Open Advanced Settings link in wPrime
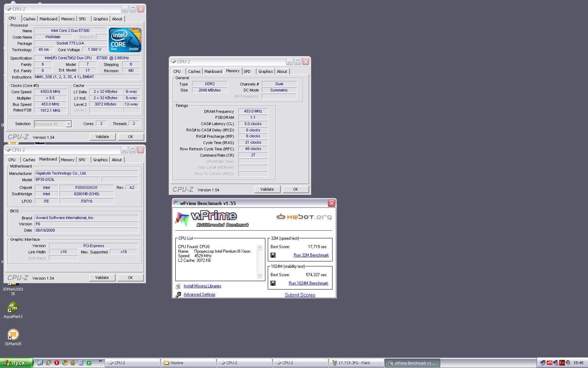Image resolution: width=588 pixels, height=368 pixels. pyautogui.click(x=200, y=294)
